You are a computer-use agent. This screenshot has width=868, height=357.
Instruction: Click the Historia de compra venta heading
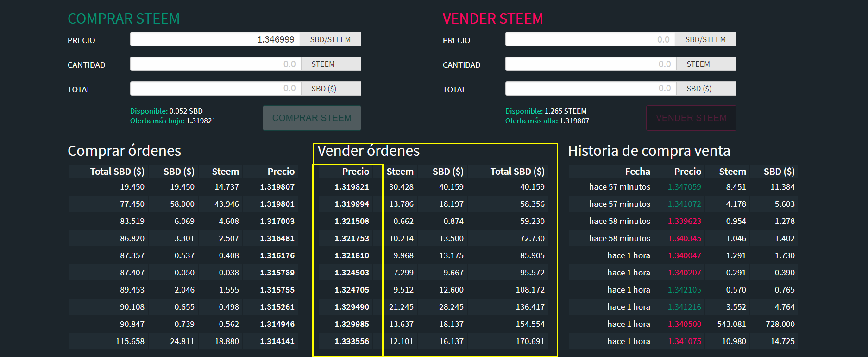[x=649, y=151]
